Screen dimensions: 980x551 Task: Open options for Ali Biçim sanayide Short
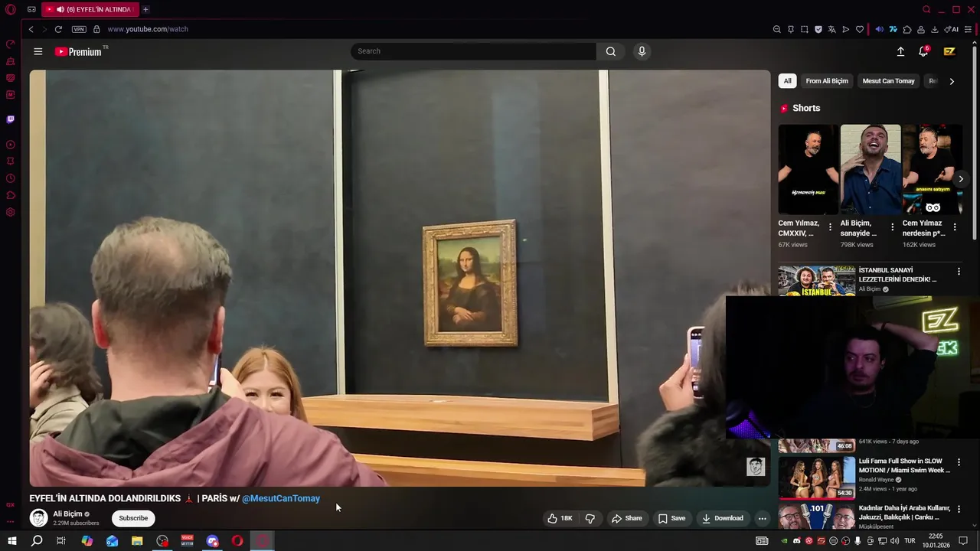click(892, 227)
